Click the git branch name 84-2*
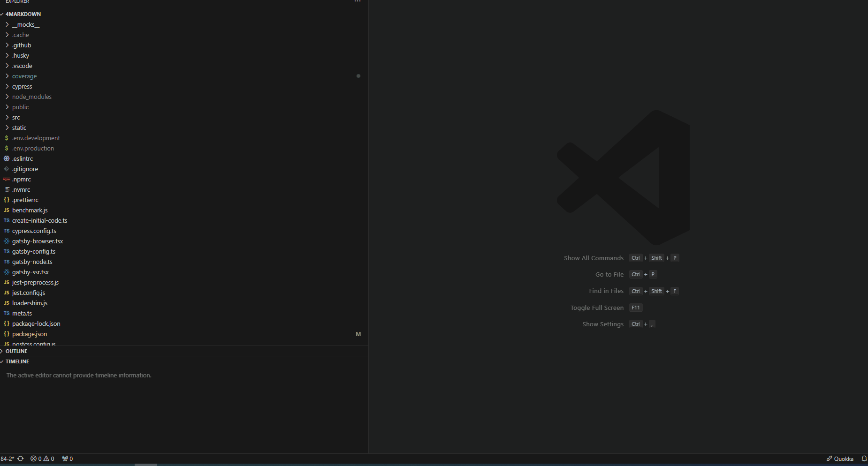 (x=8, y=458)
